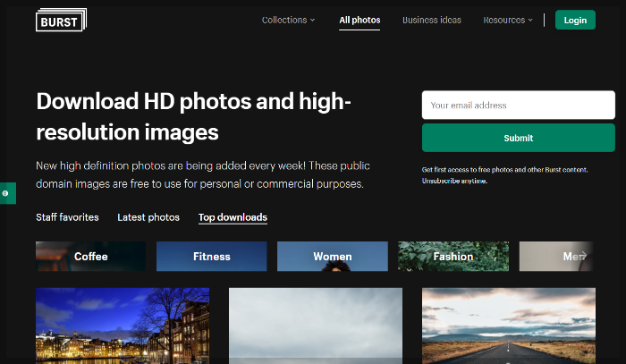
Task: Switch to Latest photos tab
Action: pos(148,217)
